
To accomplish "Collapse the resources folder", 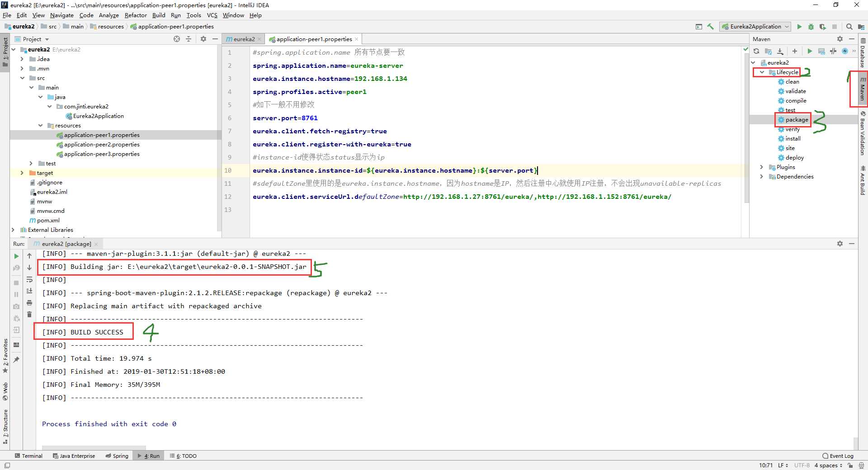I will 40,126.
